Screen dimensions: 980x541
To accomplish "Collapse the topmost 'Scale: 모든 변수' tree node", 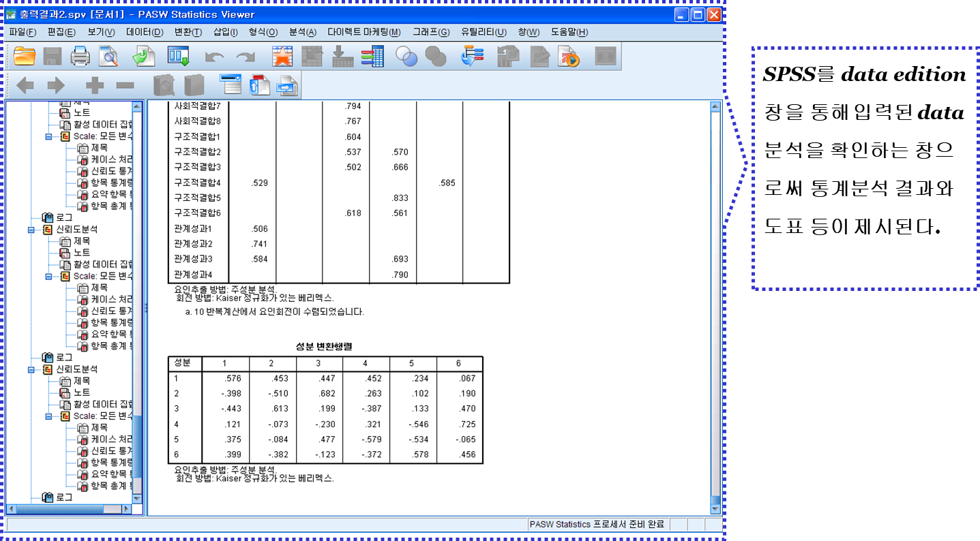I will click(x=49, y=136).
